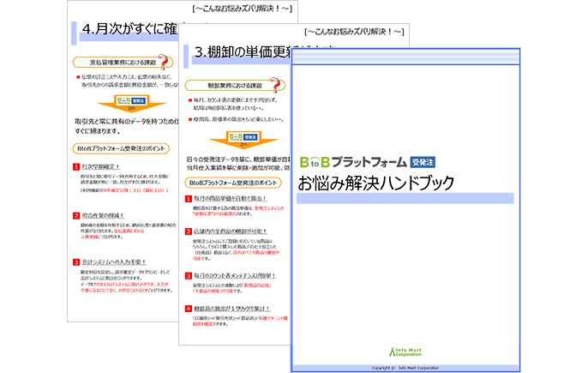Click the BtoBプラットフォーム受発注のポイント label on page 4
The height and width of the screenshot is (373, 588).
[119, 147]
